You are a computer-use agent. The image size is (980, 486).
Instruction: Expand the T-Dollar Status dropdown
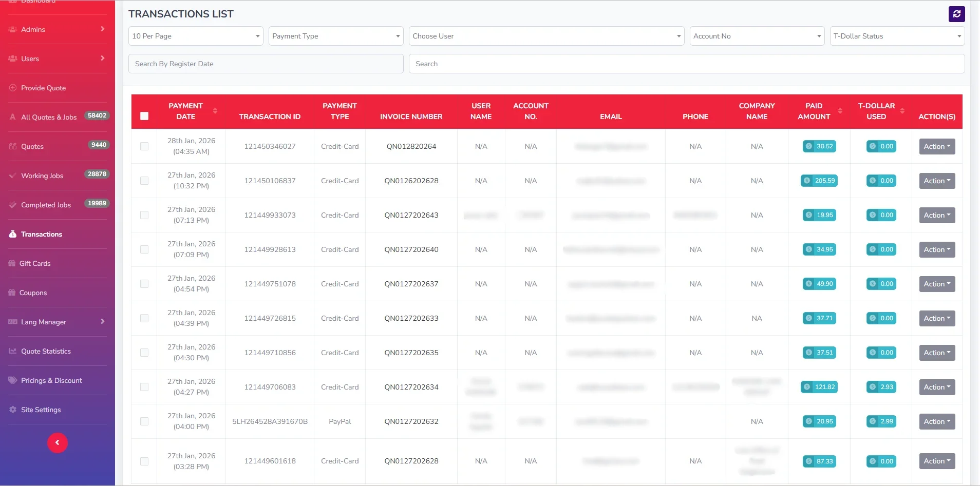[897, 36]
